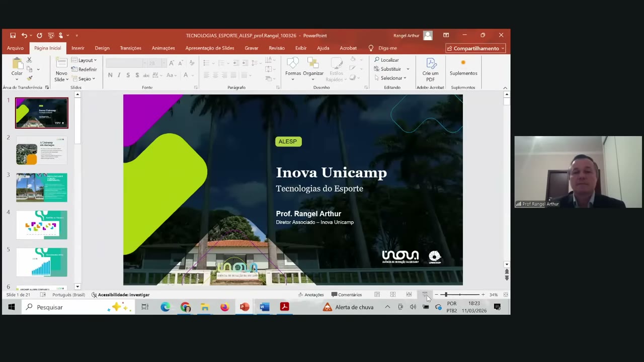Viewport: 644px width, 362px height.
Task: Go to the Apresentação de Slides tab
Action: coord(210,48)
